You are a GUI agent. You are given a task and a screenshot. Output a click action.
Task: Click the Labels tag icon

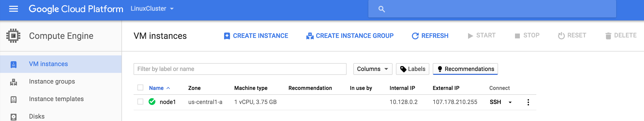click(403, 69)
